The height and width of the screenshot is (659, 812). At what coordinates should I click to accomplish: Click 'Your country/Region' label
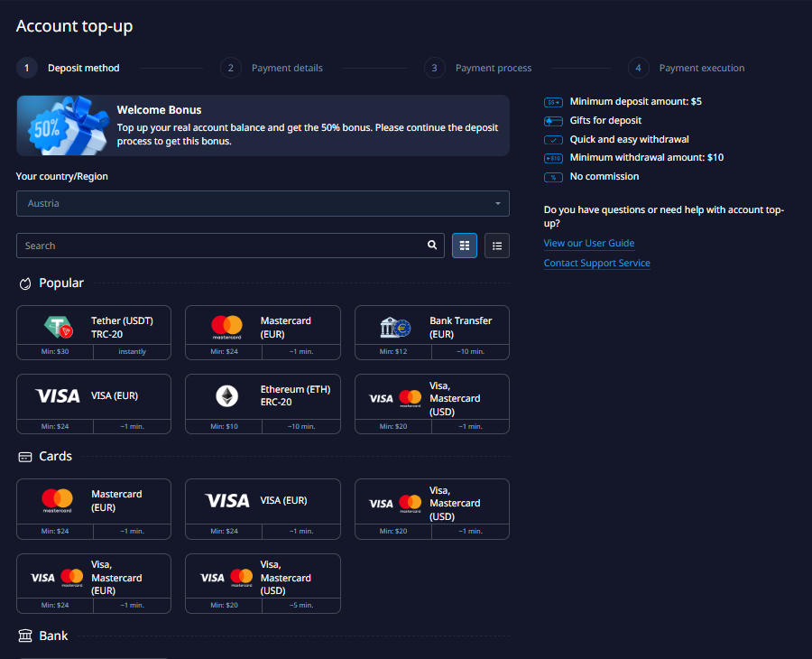tap(61, 176)
